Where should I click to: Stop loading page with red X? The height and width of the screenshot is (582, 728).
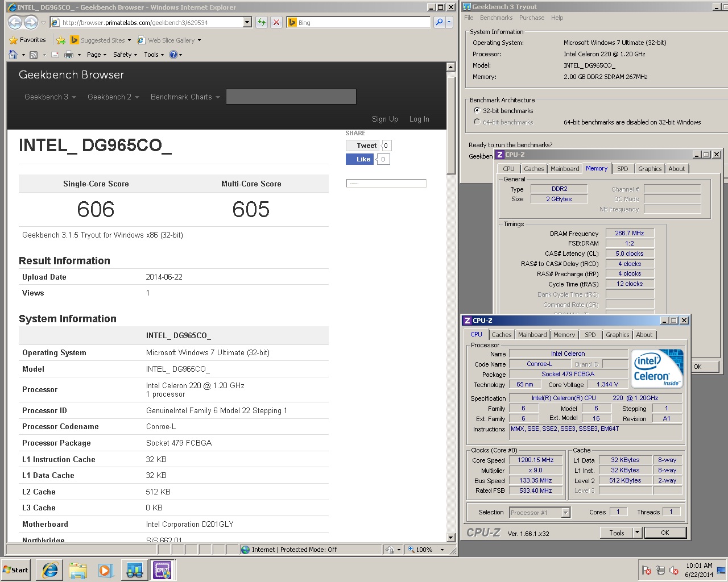(x=276, y=22)
